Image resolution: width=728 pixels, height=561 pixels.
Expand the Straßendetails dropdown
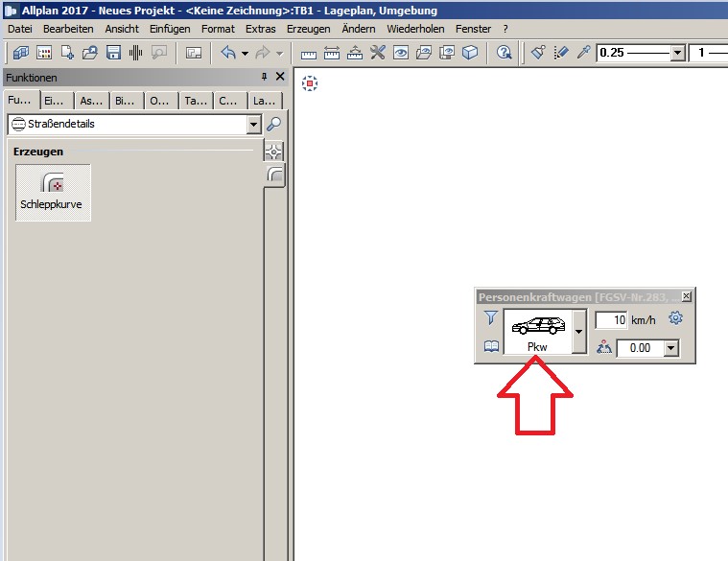pos(253,124)
